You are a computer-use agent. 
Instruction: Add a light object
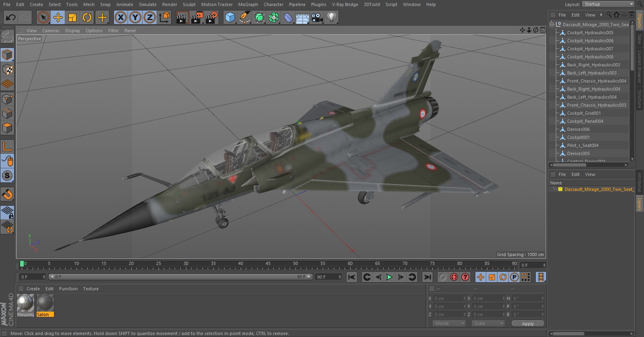(x=332, y=17)
